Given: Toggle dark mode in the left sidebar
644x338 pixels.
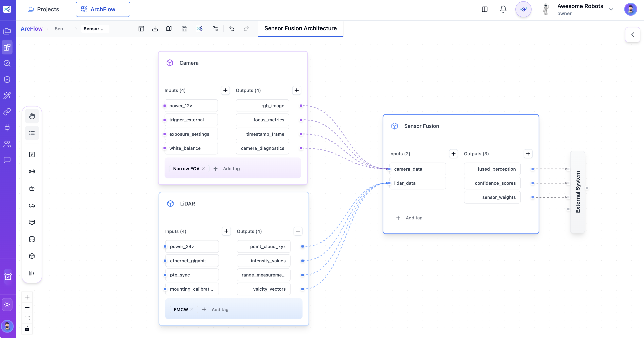Looking at the screenshot, I should [x=7, y=304].
